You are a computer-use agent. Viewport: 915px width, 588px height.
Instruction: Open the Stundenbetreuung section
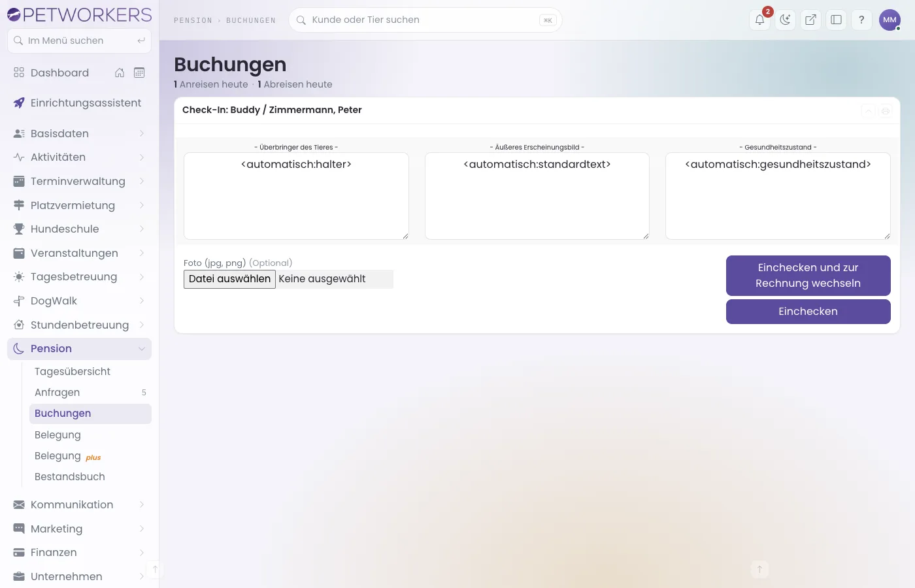(79, 325)
